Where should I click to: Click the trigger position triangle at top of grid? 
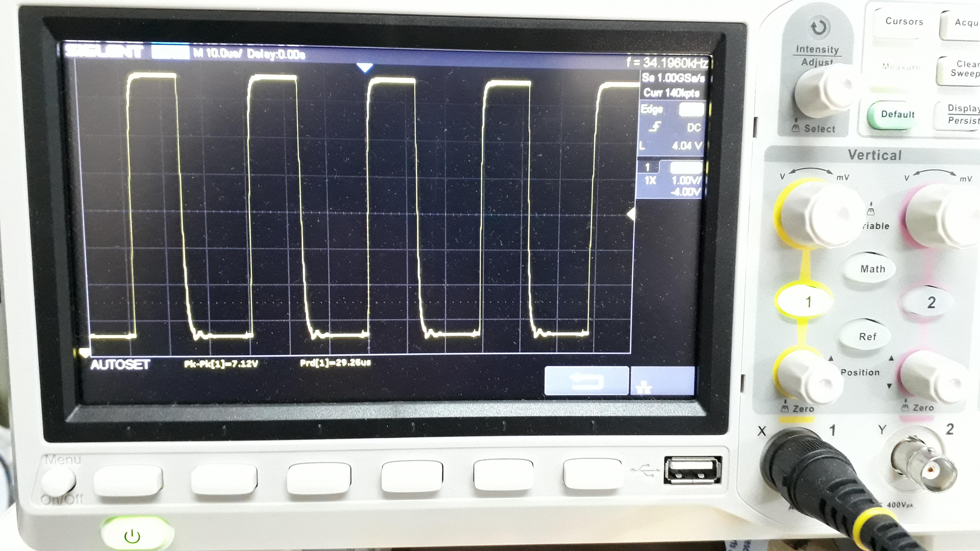[365, 68]
